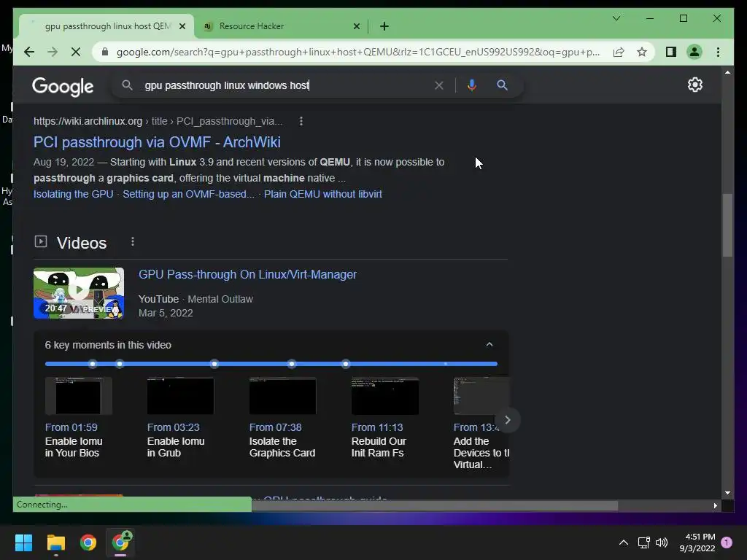The width and height of the screenshot is (747, 560).
Task: Open the Enable Iomu in Your Bios thumbnail
Action: 79,396
